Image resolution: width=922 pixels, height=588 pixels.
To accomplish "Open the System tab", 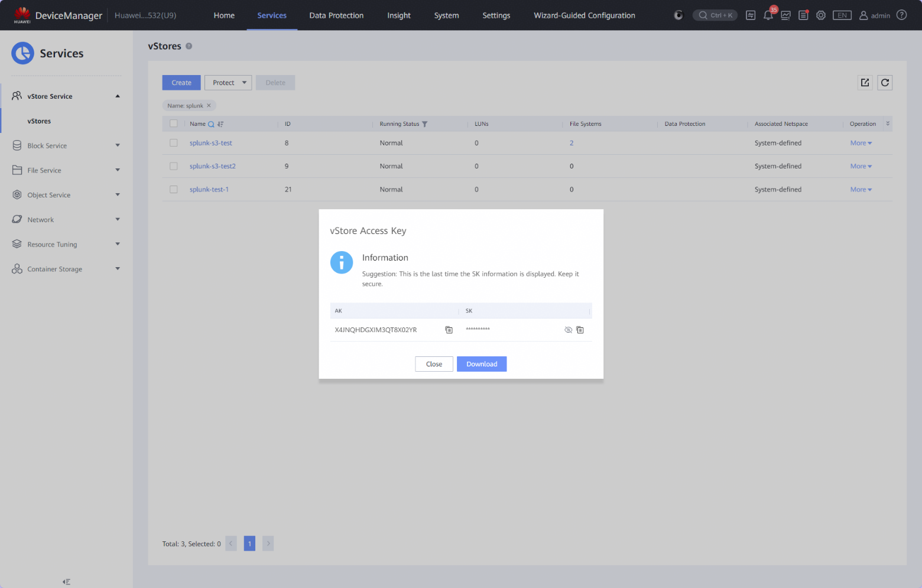I will [446, 15].
